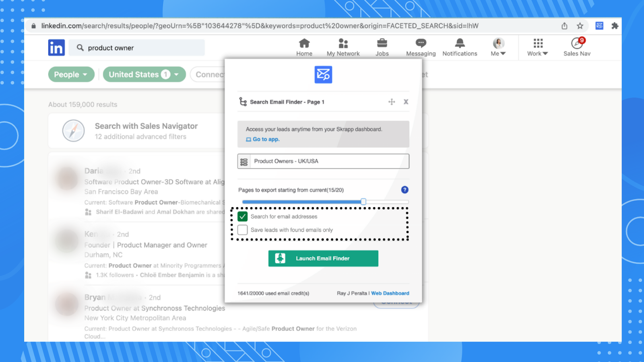Click 'Pages to export starting from current(15/20)' label
Image resolution: width=644 pixels, height=362 pixels.
coord(291,190)
